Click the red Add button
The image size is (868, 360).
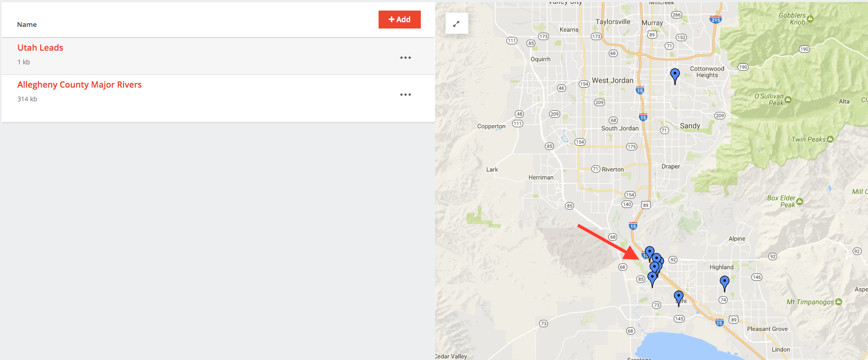tap(400, 20)
